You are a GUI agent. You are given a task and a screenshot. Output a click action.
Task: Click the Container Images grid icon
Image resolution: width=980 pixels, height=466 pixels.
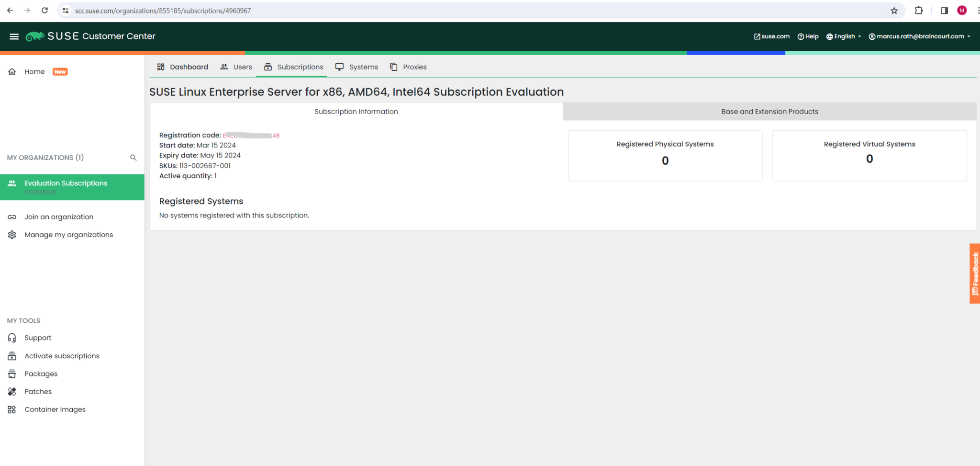(12, 409)
